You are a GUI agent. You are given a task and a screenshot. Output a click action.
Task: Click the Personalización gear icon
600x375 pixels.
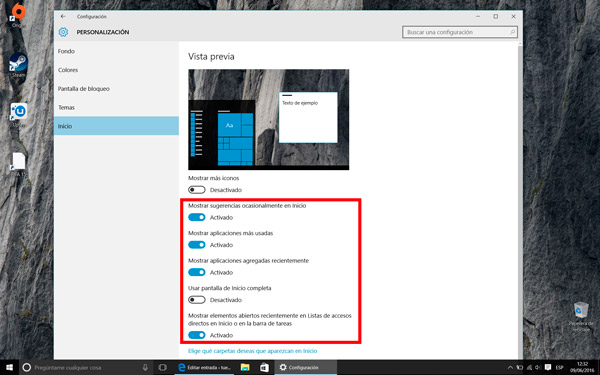pos(63,32)
